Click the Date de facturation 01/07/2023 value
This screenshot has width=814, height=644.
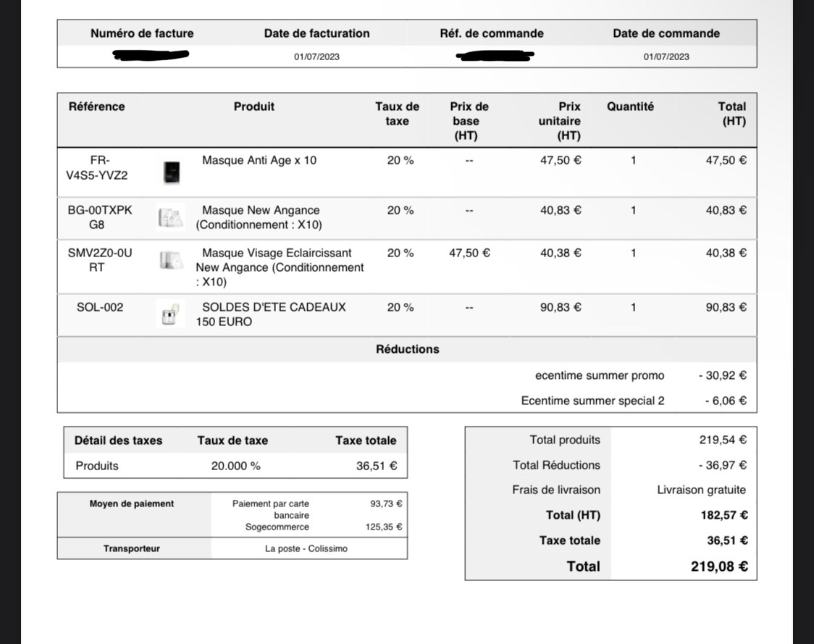[316, 57]
